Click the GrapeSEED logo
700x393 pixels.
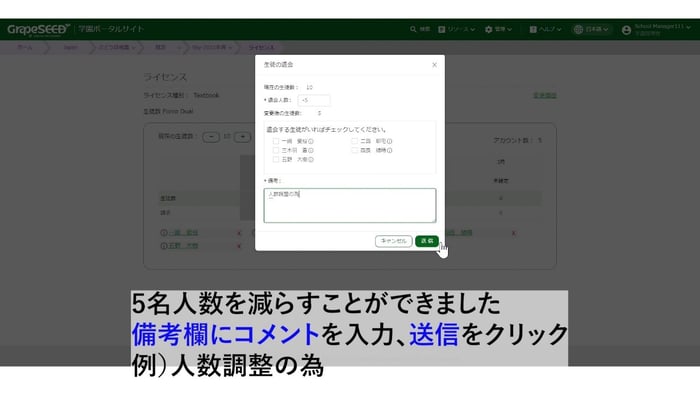pyautogui.click(x=38, y=29)
